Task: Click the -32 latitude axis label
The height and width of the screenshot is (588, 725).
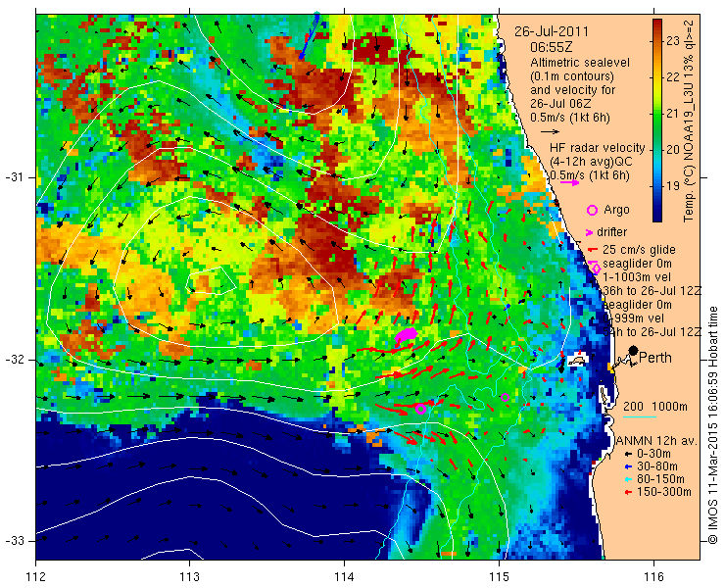Action: click(14, 360)
